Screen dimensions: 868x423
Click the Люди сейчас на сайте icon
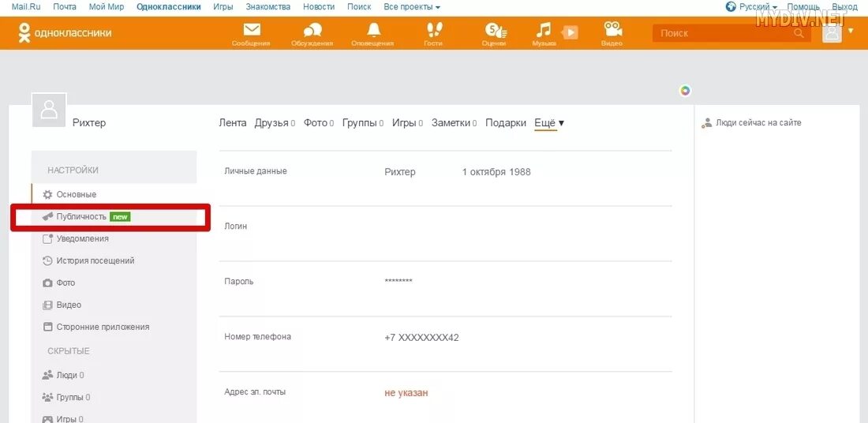(x=706, y=123)
